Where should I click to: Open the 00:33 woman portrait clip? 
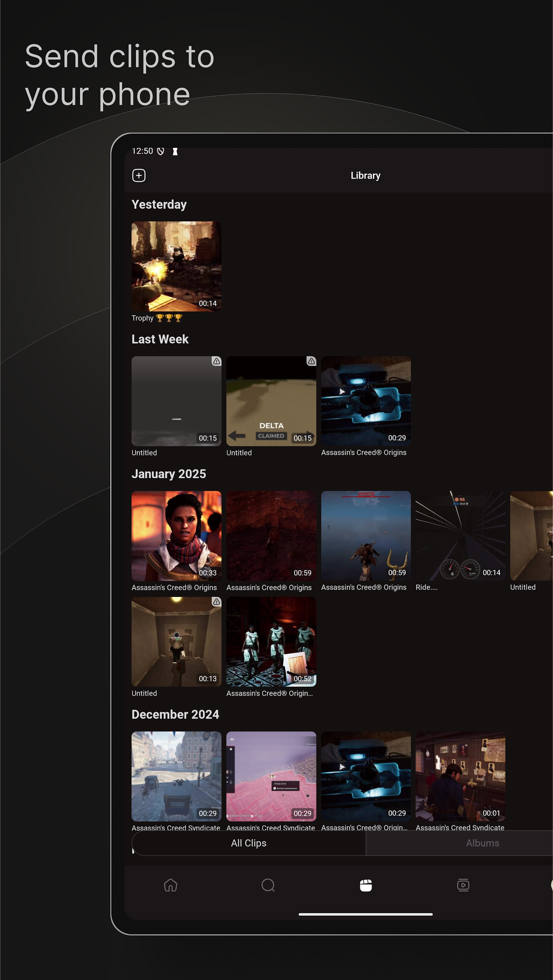coord(176,536)
